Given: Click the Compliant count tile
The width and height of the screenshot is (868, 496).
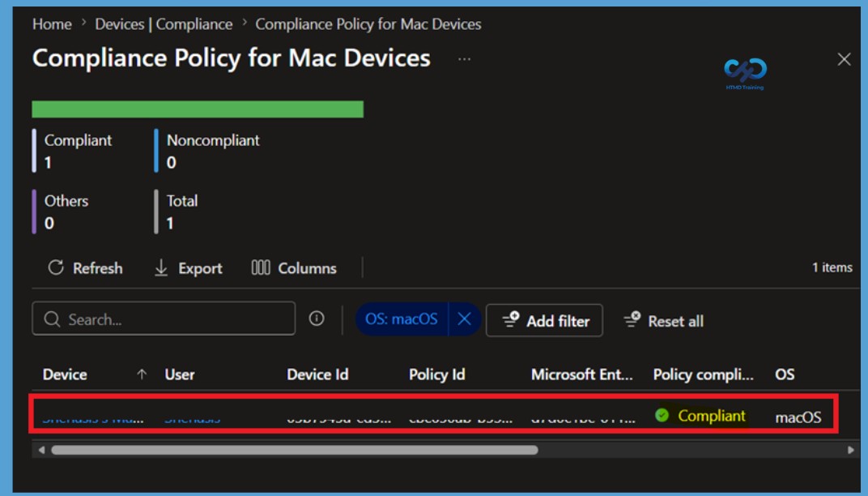Looking at the screenshot, I should pos(73,151).
